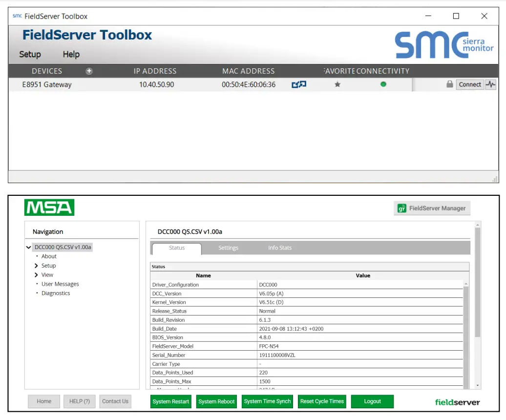Screen dimensions: 506x420
Task: Click the SMC Sierra Monitor logo
Action: click(x=444, y=44)
